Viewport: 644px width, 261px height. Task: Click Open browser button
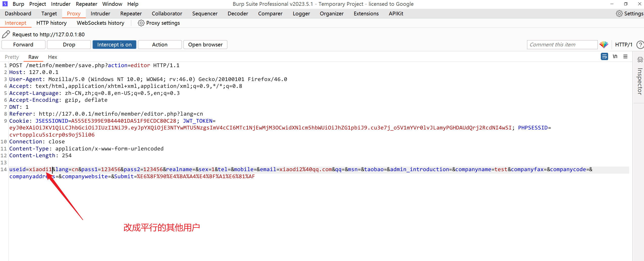(x=205, y=45)
